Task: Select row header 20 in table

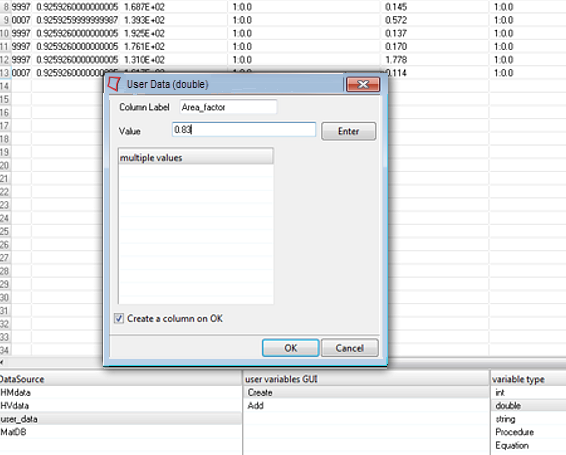Action: tap(5, 165)
